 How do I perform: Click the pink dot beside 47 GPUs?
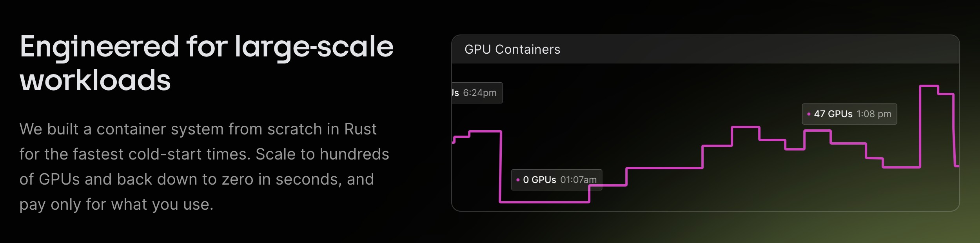pyautogui.click(x=809, y=114)
